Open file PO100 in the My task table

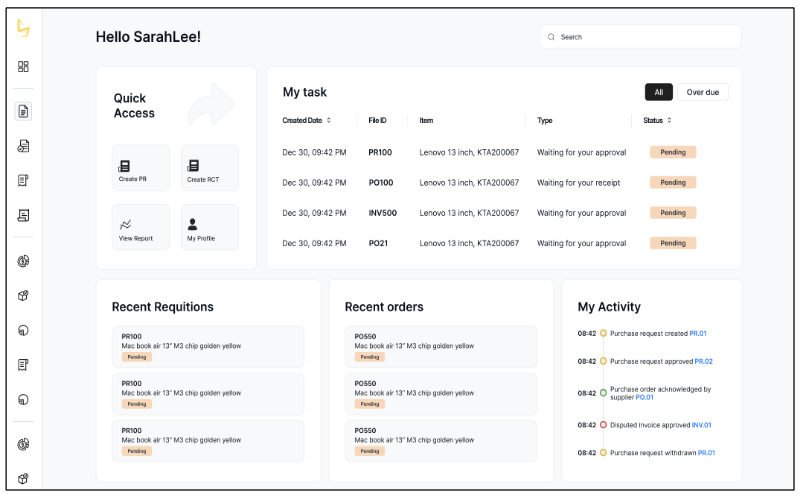tap(381, 182)
